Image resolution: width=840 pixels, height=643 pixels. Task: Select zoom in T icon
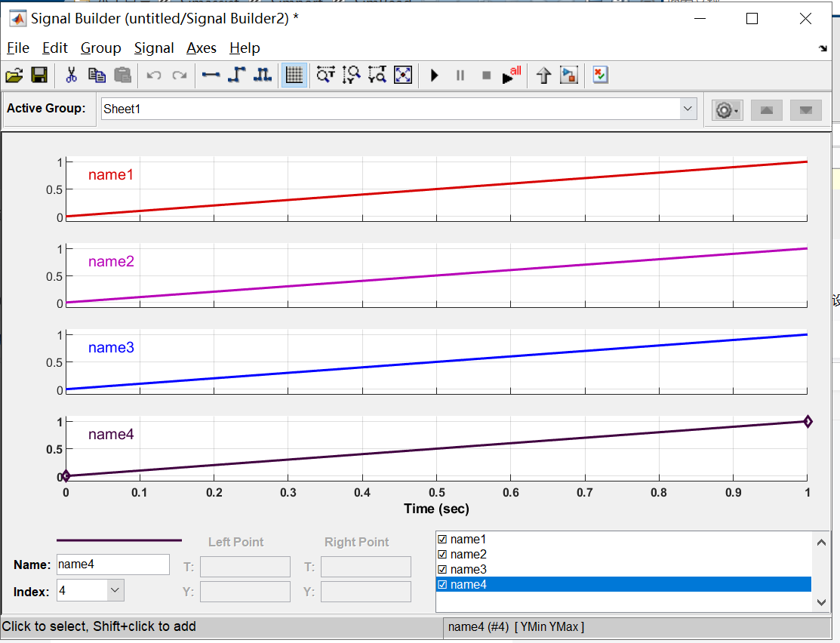pos(325,75)
